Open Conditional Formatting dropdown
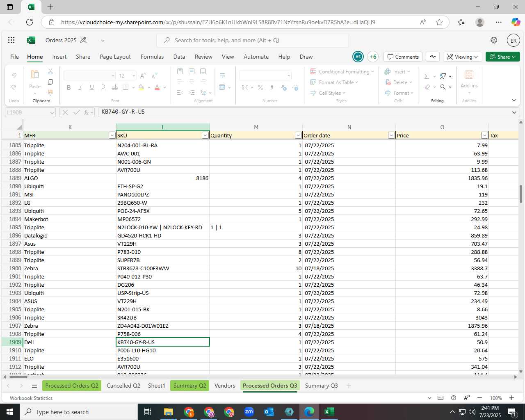The image size is (525, 420). (x=342, y=71)
